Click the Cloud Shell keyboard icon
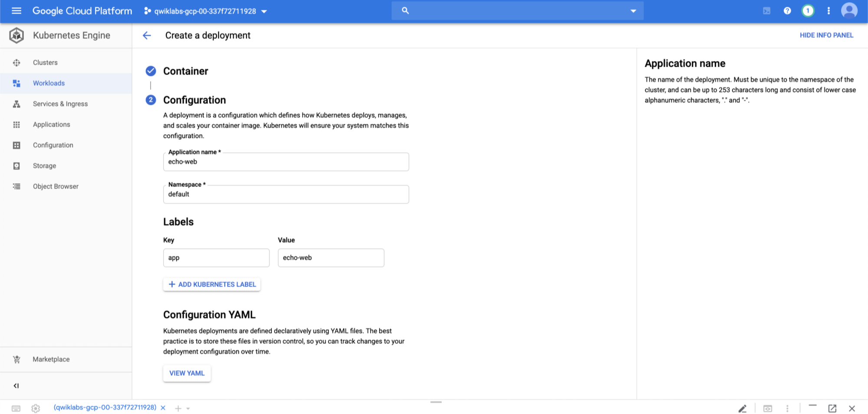 point(16,408)
